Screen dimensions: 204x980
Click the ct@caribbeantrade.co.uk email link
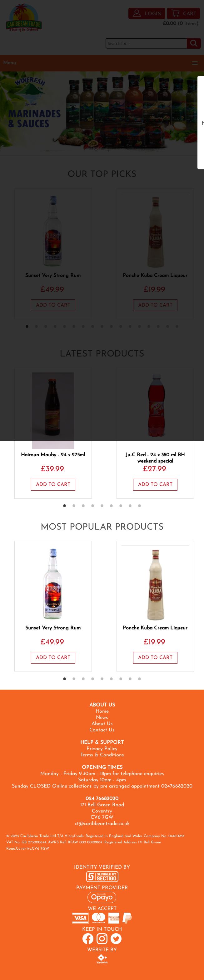[102, 823]
